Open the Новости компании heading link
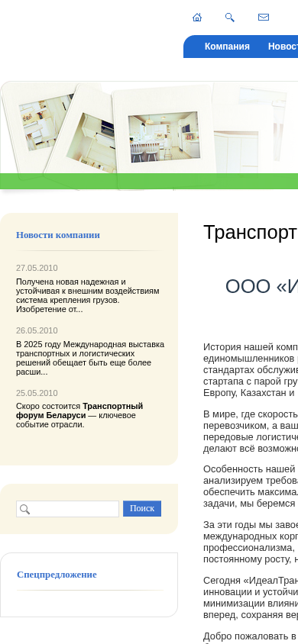Image resolution: width=298 pixels, height=644 pixels. (58, 235)
